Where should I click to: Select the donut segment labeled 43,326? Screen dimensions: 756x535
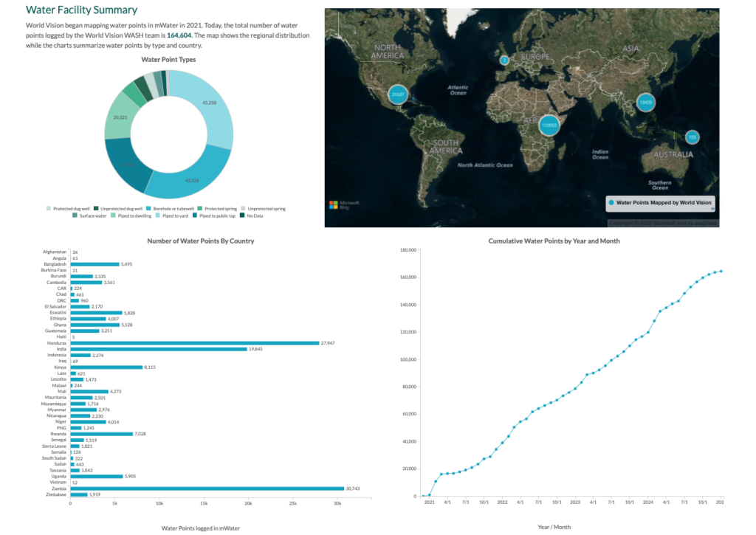pos(192,180)
